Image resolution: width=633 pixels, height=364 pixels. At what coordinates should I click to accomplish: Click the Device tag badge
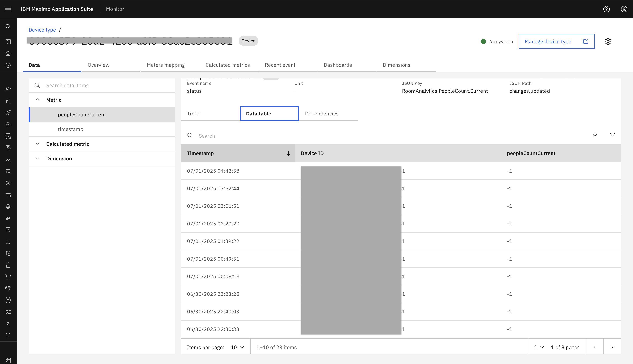248,41
